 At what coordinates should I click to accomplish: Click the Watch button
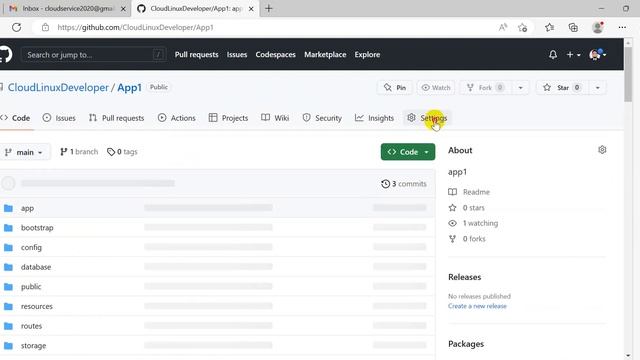[436, 87]
